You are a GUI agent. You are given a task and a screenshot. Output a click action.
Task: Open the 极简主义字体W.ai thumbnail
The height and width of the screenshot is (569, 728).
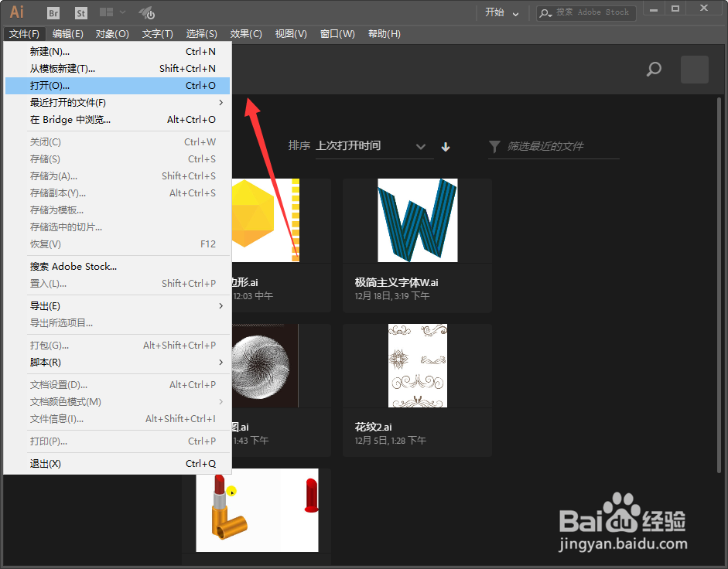coord(418,220)
